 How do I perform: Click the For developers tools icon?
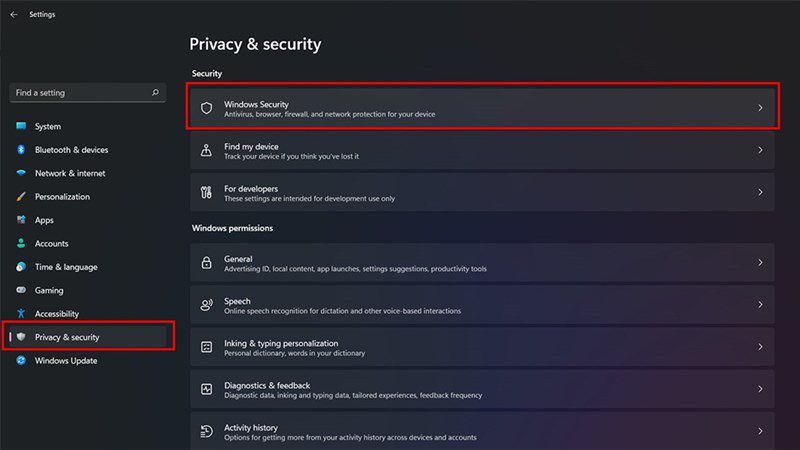pos(206,192)
